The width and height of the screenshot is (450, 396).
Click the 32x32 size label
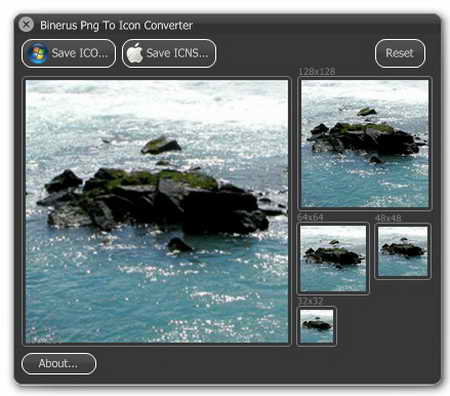[310, 301]
